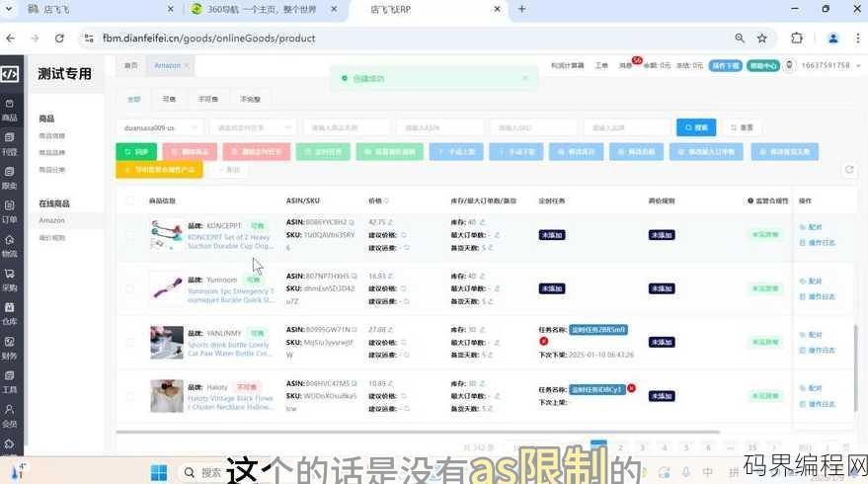The image size is (868, 484).
Task: Open the KONCEPPT Set of 2 product title link
Action: [x=229, y=241]
